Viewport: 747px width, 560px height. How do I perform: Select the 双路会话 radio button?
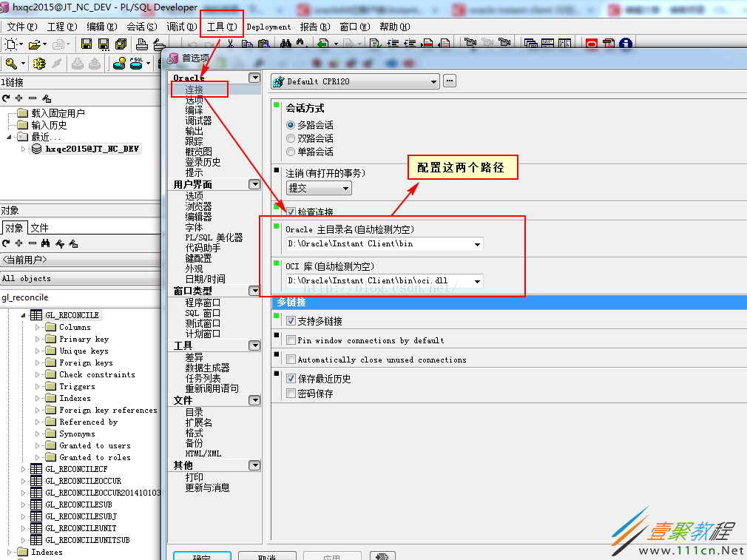(291, 138)
